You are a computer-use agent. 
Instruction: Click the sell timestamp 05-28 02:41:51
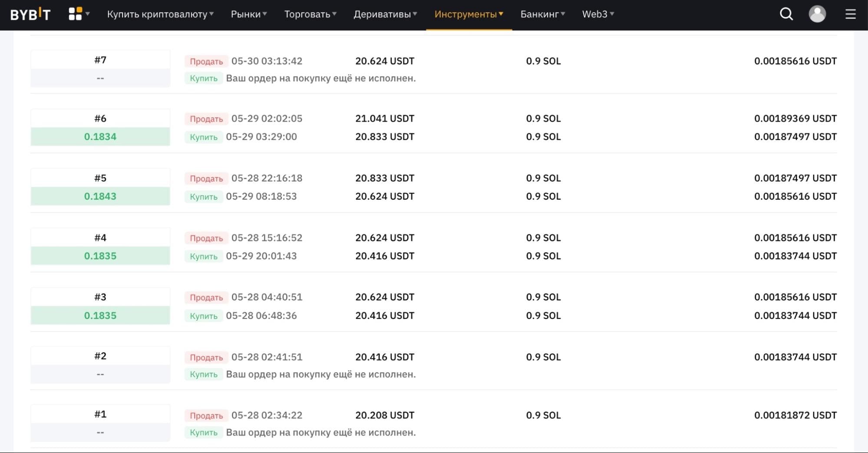click(x=267, y=357)
